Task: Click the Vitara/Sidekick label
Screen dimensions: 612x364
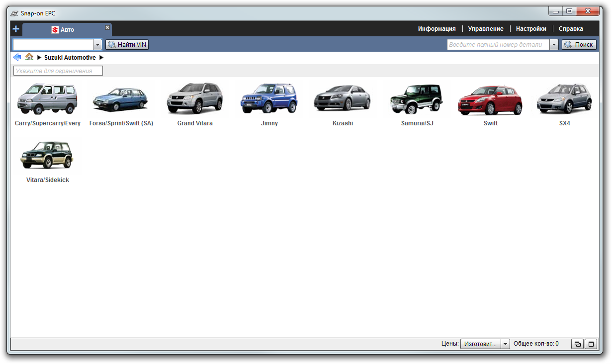Action: point(48,180)
